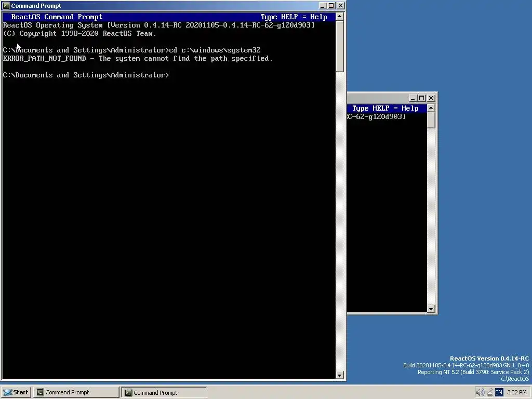The image size is (532, 399).
Task: Click scroll-down arrow in background Command Prompt
Action: pos(431,309)
